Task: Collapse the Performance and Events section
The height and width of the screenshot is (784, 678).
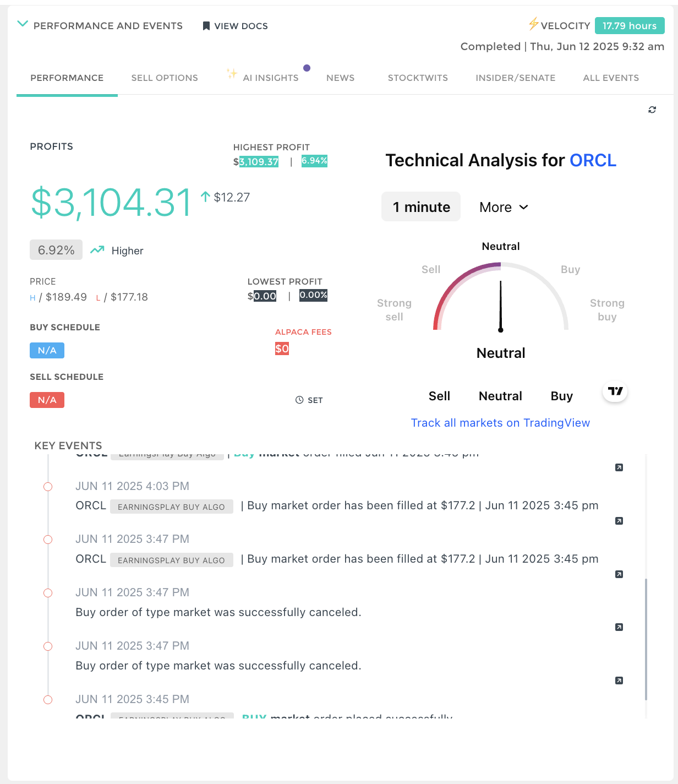Action: coord(23,24)
